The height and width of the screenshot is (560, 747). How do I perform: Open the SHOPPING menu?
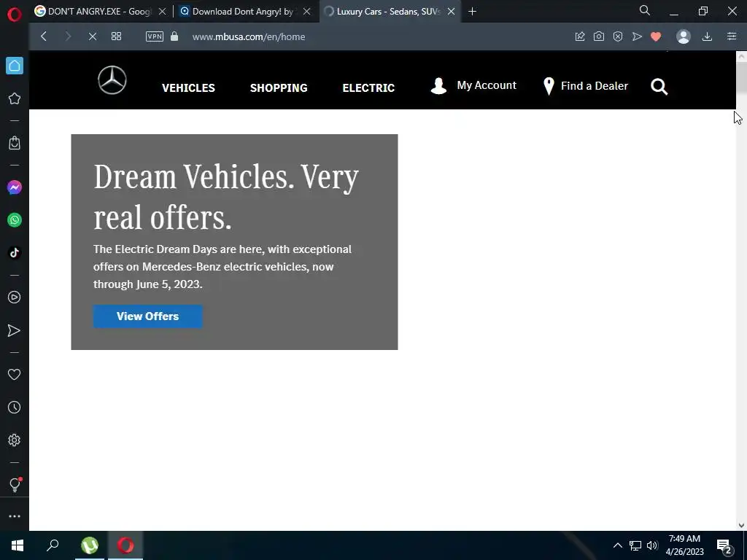(279, 88)
